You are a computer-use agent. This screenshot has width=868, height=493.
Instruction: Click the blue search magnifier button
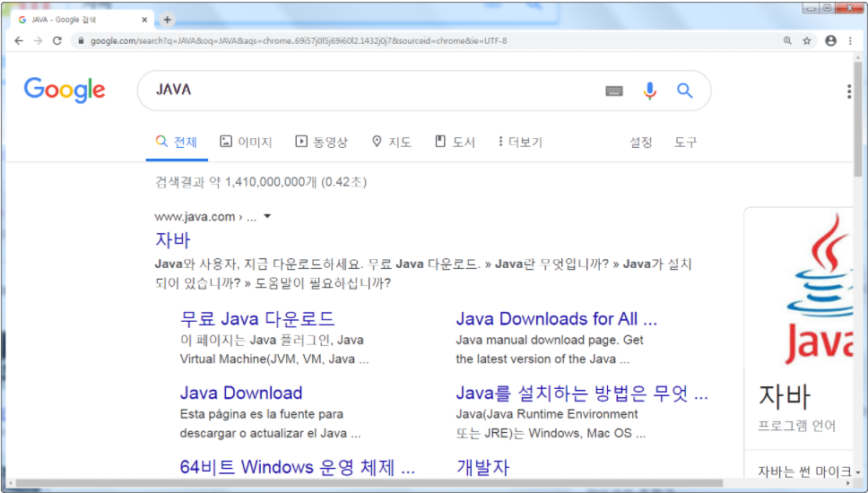[x=685, y=91]
